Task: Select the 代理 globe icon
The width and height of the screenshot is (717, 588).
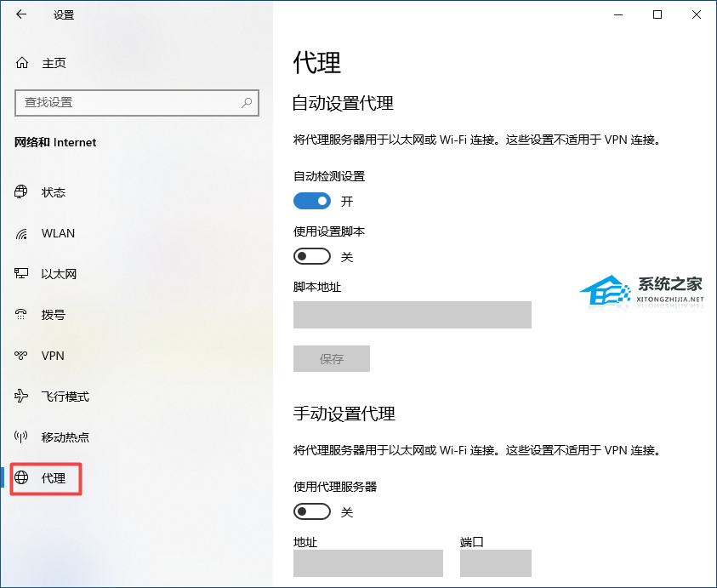Action: point(21,477)
